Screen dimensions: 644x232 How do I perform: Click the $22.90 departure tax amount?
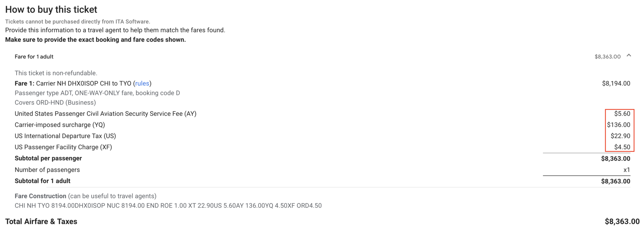tap(620, 136)
